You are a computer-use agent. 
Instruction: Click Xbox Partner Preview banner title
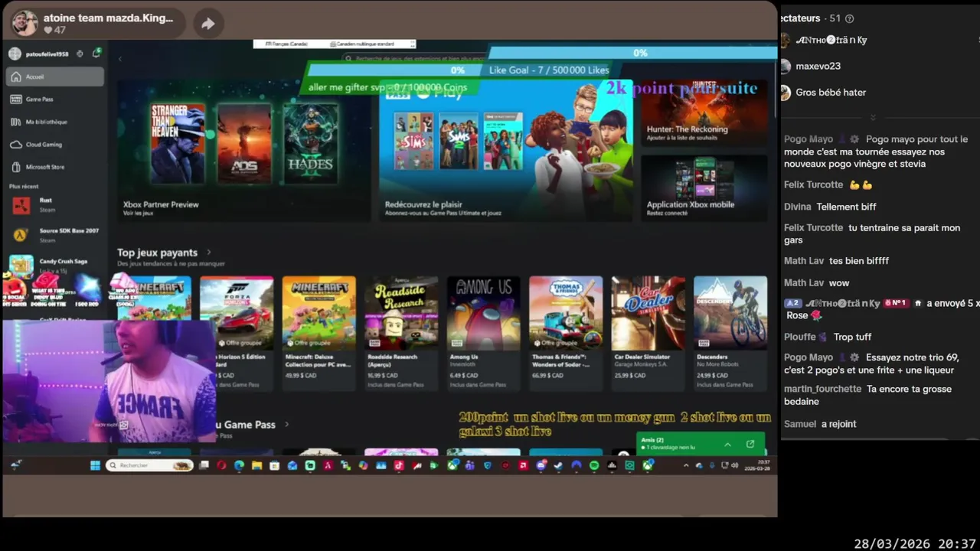point(161,204)
